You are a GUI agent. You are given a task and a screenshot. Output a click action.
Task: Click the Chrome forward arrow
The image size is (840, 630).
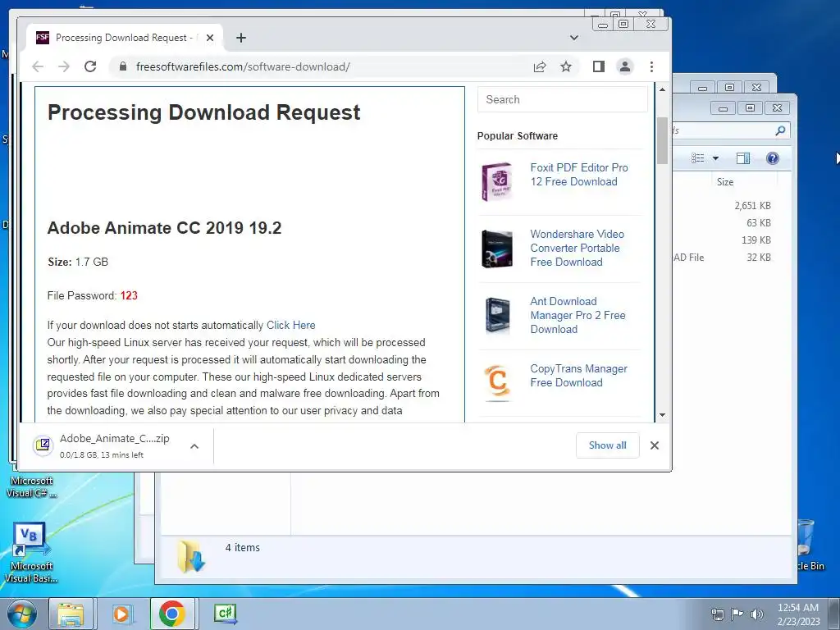64,66
